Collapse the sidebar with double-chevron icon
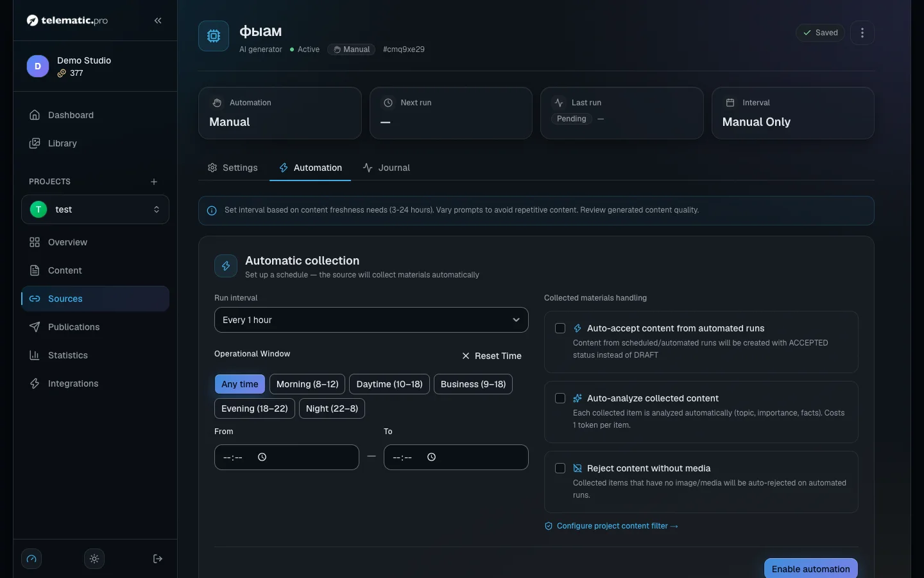 [158, 21]
